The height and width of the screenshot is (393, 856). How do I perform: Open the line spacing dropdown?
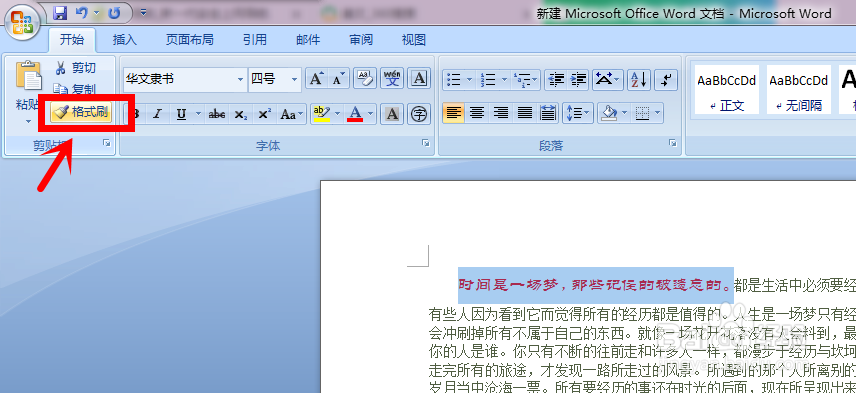pyautogui.click(x=579, y=114)
